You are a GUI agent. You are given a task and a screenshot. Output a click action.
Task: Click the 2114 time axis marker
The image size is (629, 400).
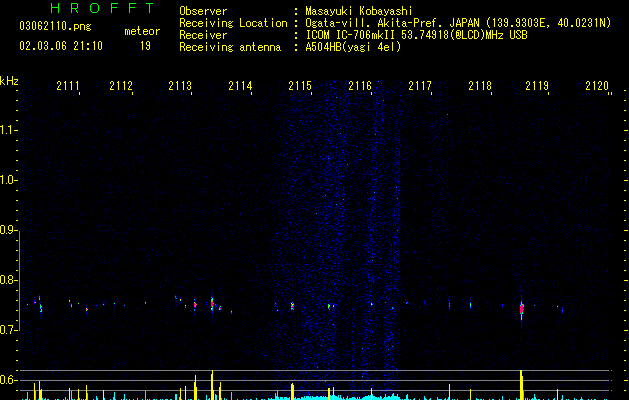pos(240,86)
